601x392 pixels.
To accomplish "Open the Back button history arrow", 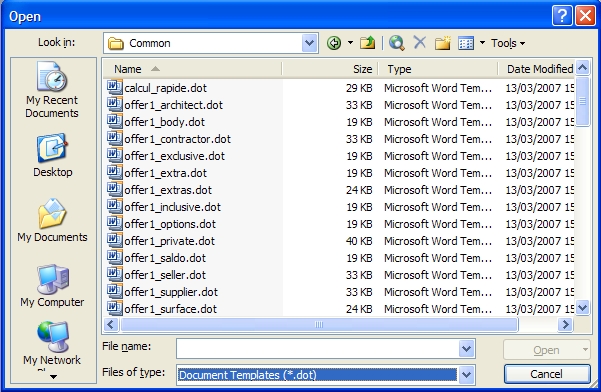I will pyautogui.click(x=350, y=43).
